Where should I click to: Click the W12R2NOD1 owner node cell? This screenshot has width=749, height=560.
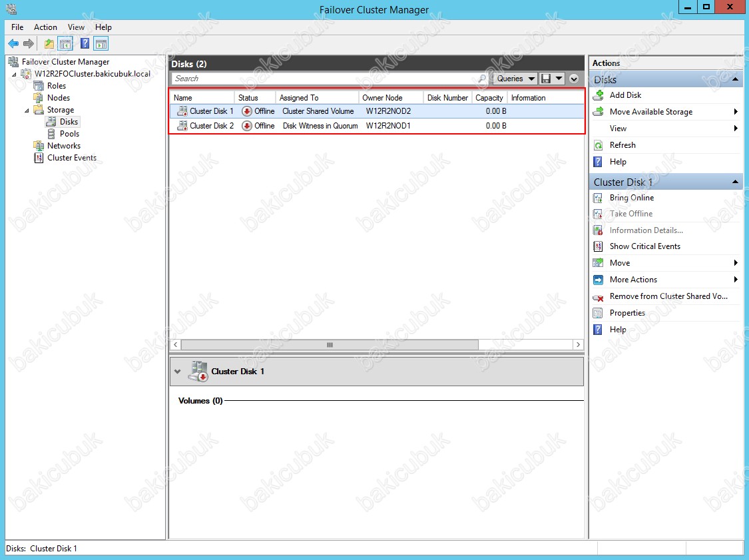point(388,126)
